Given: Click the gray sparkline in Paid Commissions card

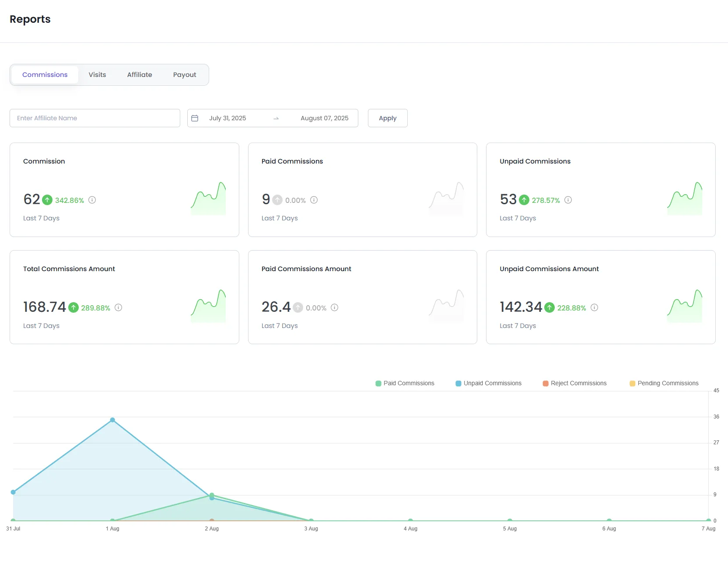Looking at the screenshot, I should click(446, 199).
